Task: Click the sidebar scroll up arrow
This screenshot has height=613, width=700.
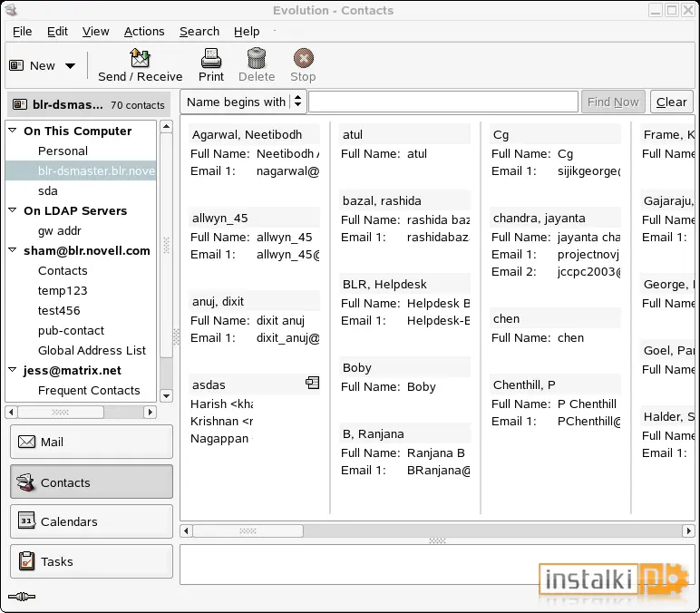Action: (167, 127)
